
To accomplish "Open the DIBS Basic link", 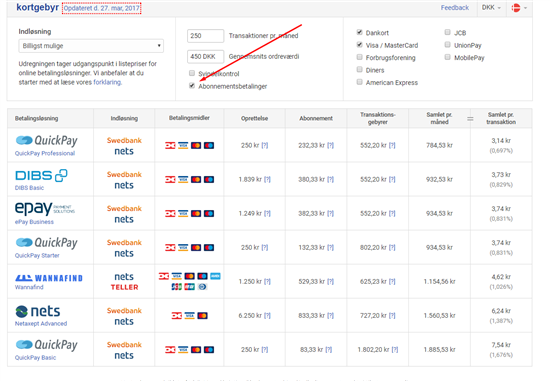I will pos(29,188).
